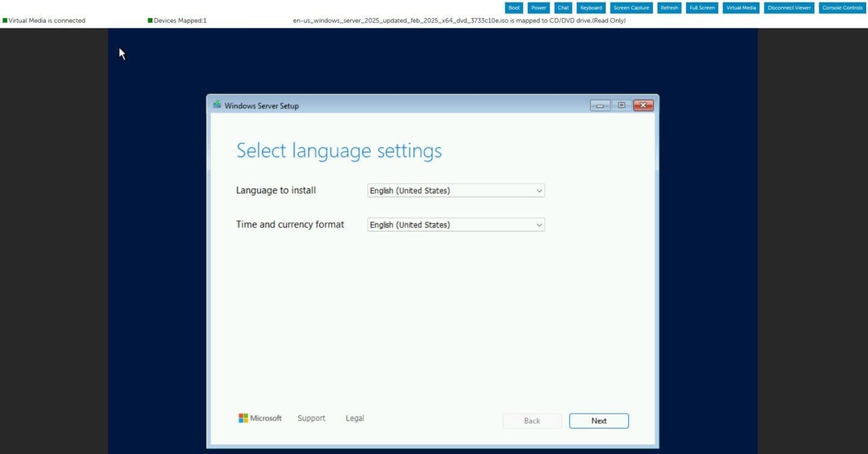Image resolution: width=868 pixels, height=454 pixels.
Task: Click the Back button
Action: tap(532, 421)
